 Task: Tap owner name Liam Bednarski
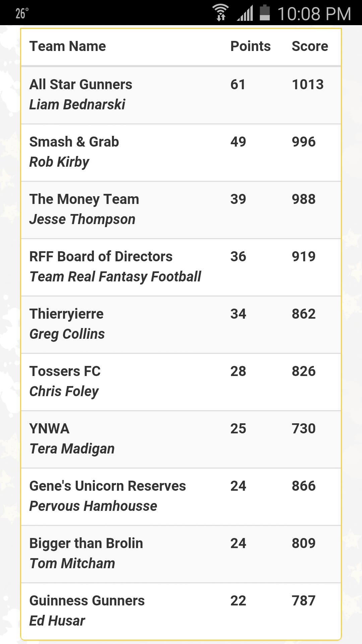(x=77, y=105)
